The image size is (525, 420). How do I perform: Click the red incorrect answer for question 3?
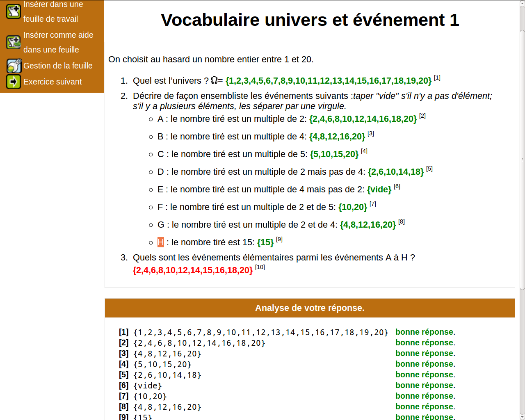pyautogui.click(x=192, y=270)
